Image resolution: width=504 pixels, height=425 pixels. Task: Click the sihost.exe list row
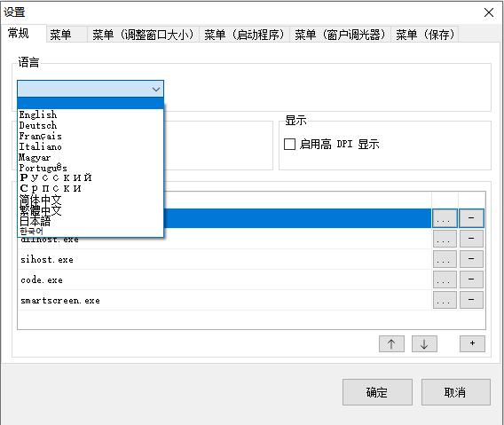[x=224, y=259]
